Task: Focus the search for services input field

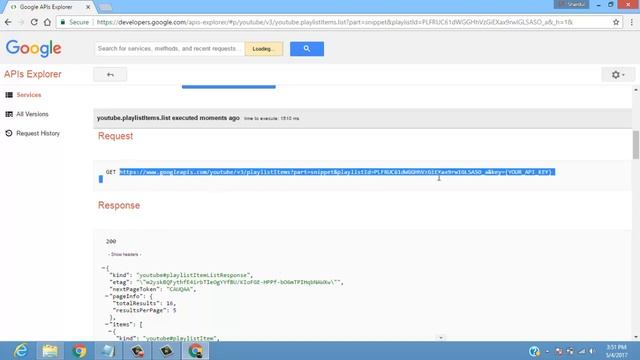Action: pyautogui.click(x=169, y=49)
